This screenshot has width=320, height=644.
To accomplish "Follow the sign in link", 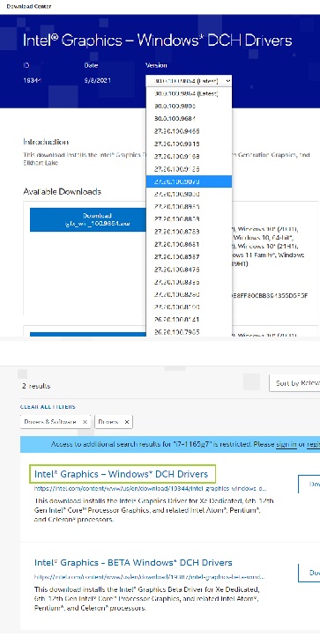I will (x=287, y=444).
